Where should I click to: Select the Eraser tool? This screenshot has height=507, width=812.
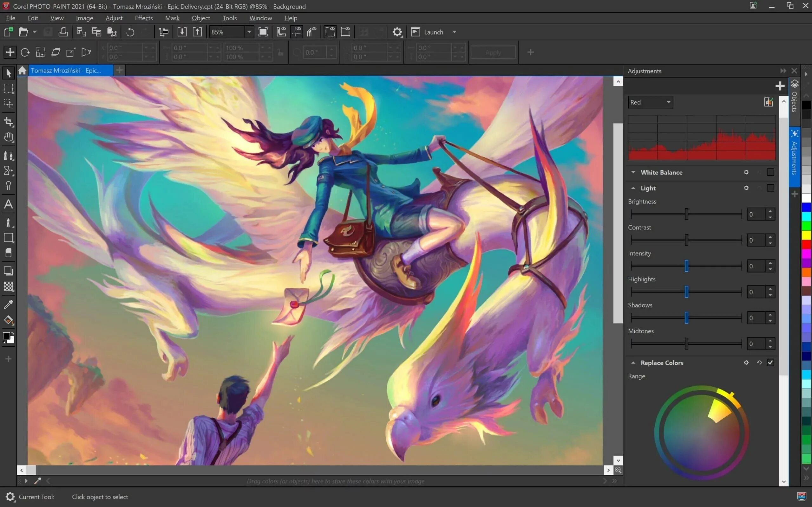pos(8,253)
